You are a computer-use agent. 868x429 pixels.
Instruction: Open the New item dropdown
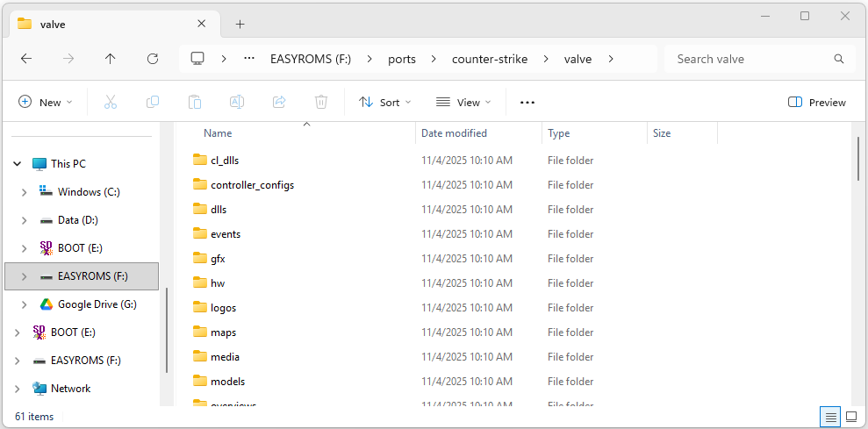pos(46,103)
